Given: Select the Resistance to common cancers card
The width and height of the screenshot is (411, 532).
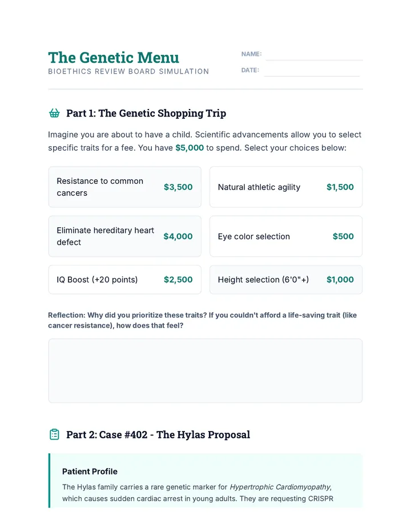Looking at the screenshot, I should (x=124, y=187).
